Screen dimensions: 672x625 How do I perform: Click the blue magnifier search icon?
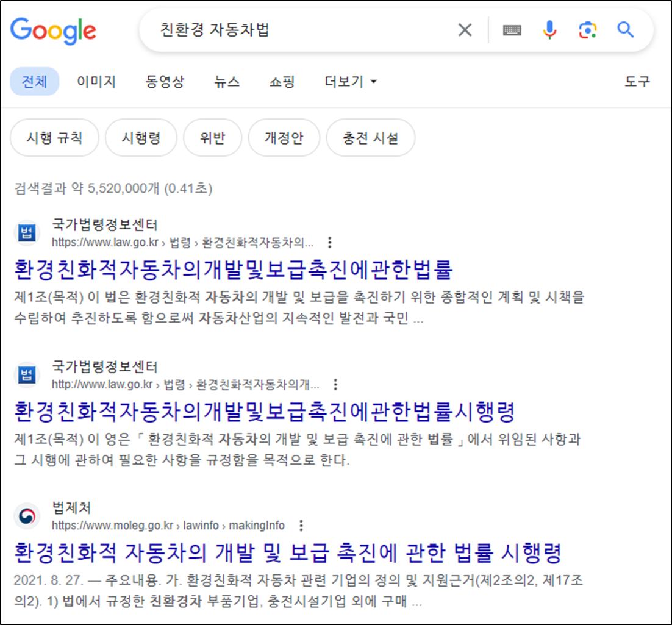625,30
